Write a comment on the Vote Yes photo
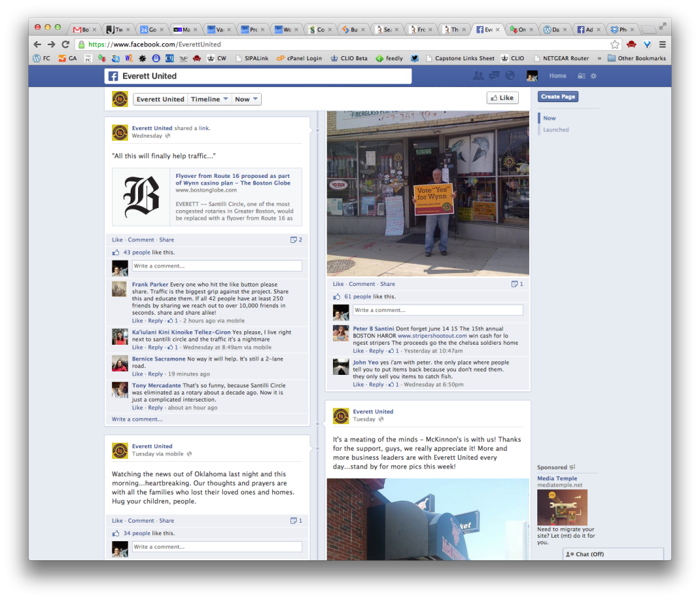700x600 pixels. click(x=438, y=310)
